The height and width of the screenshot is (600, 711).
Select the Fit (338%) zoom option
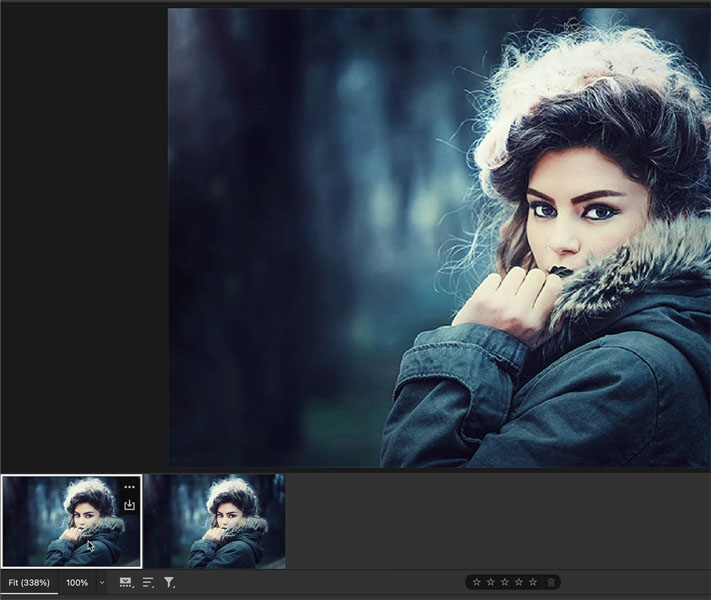click(29, 582)
